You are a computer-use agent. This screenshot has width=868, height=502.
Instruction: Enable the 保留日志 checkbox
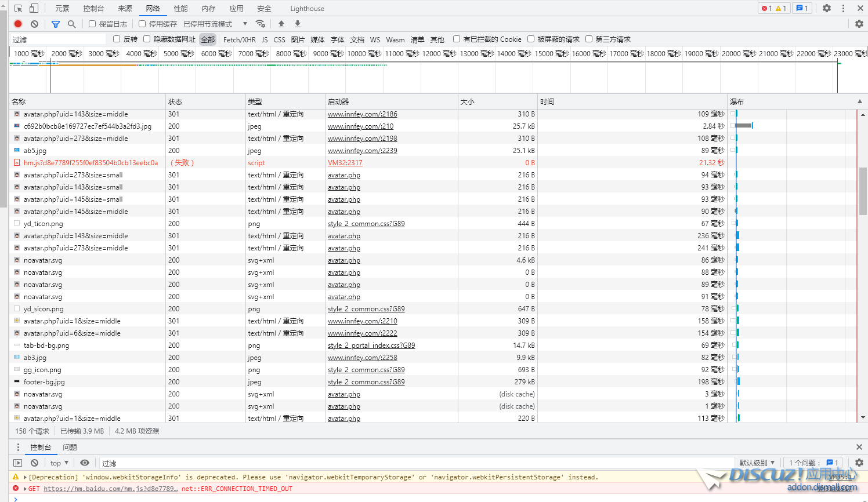[92, 24]
